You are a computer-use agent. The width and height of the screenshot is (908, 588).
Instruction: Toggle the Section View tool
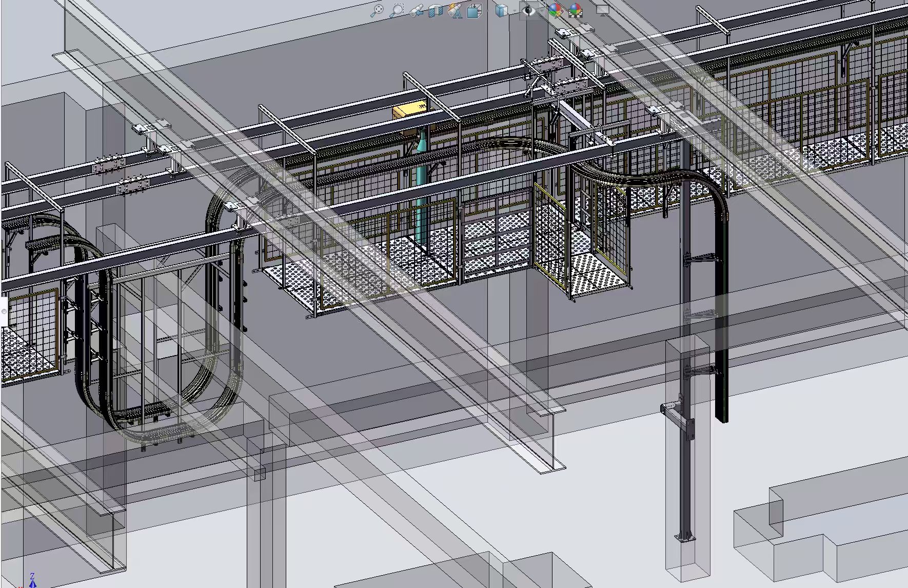click(x=436, y=10)
